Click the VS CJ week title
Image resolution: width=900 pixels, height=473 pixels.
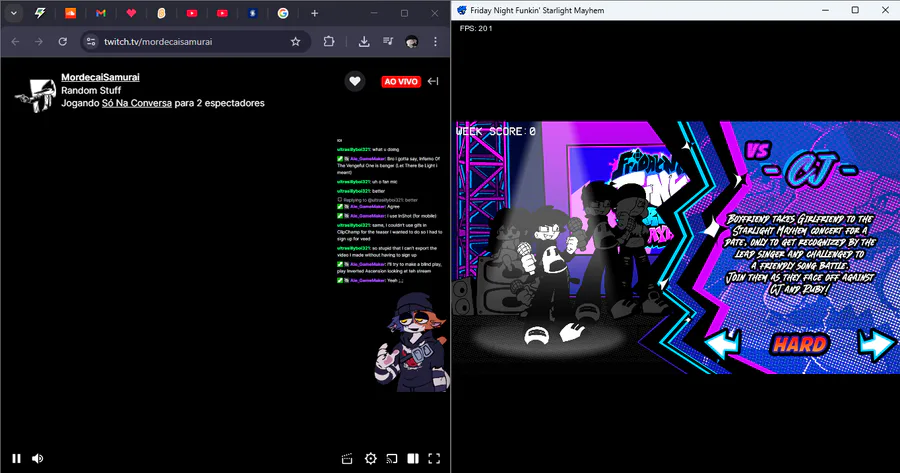pyautogui.click(x=801, y=165)
